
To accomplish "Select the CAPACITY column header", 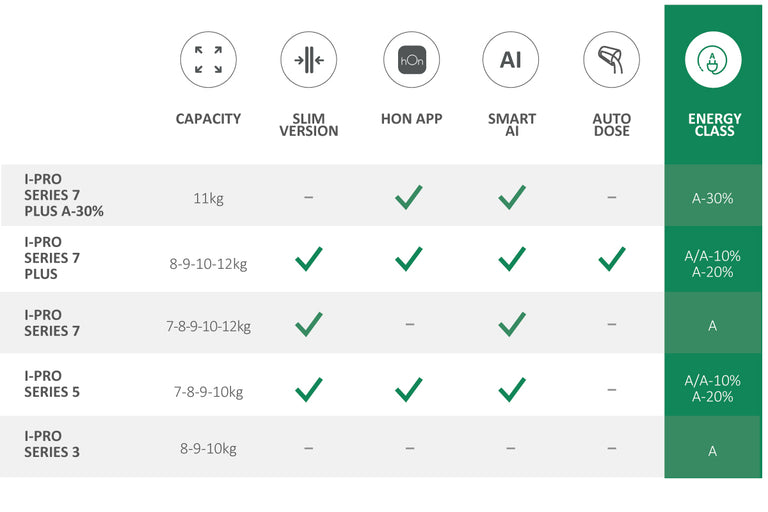I will tap(208, 119).
